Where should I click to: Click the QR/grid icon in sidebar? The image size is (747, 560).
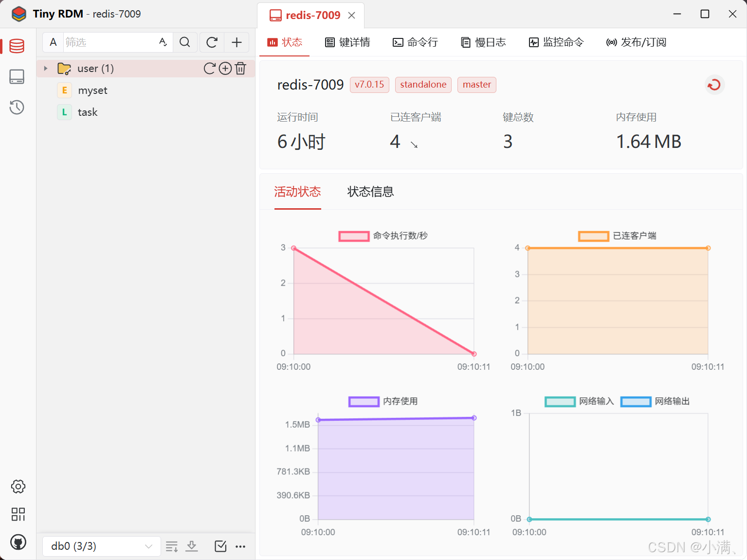coord(18,514)
